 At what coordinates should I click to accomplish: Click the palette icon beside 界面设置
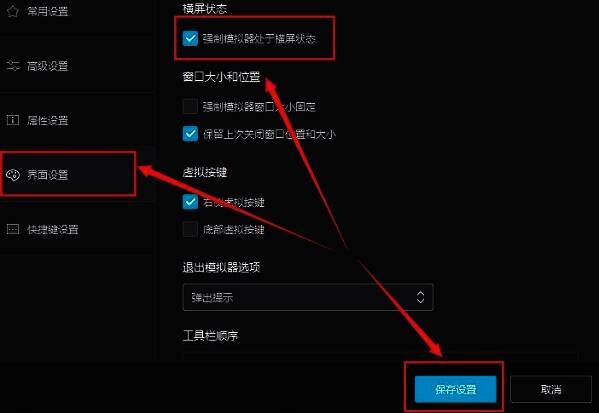[x=13, y=175]
